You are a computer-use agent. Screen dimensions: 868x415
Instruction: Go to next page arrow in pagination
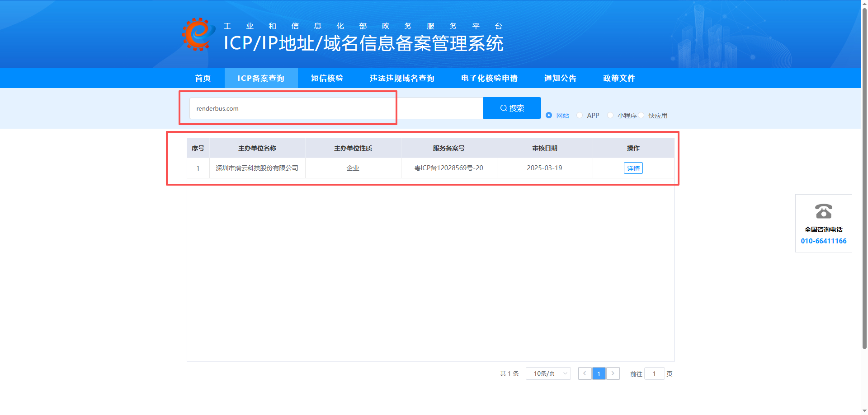613,373
